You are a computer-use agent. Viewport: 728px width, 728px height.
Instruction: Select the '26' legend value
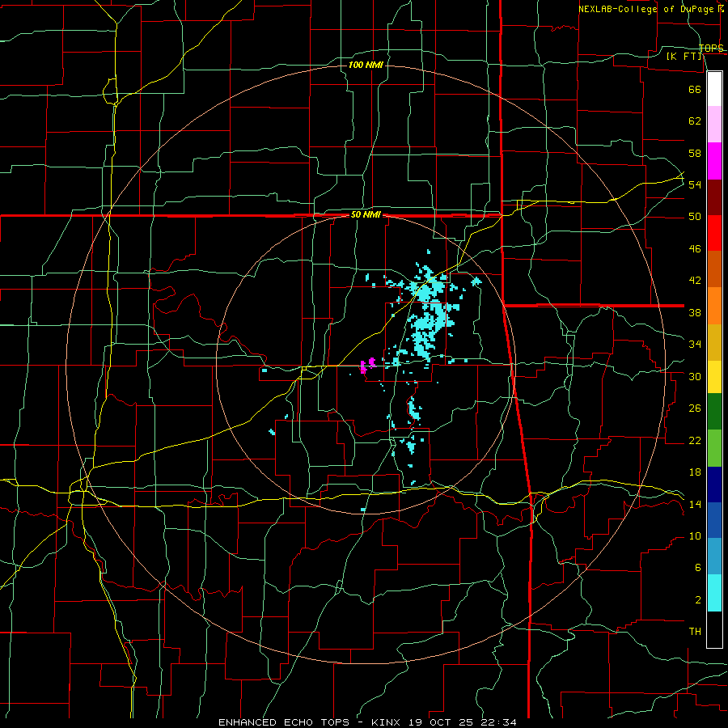(695, 408)
